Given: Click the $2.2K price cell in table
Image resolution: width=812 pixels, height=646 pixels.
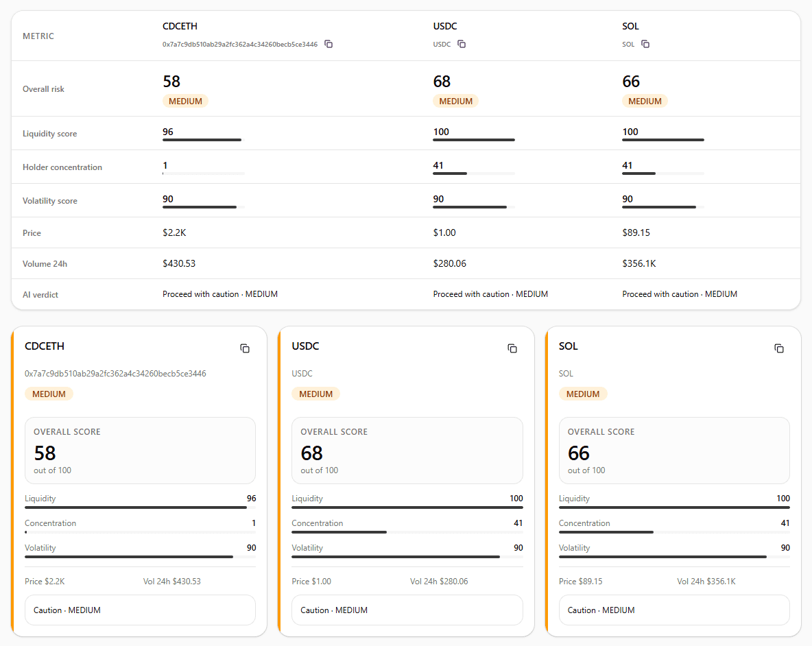Looking at the screenshot, I should tap(174, 232).
